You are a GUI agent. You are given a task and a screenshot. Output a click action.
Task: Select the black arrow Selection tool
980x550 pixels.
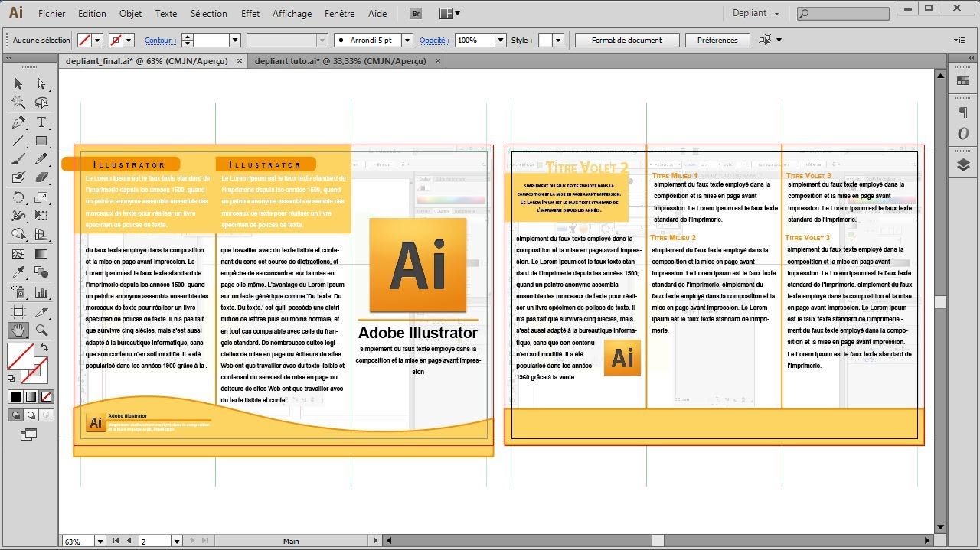tap(18, 84)
